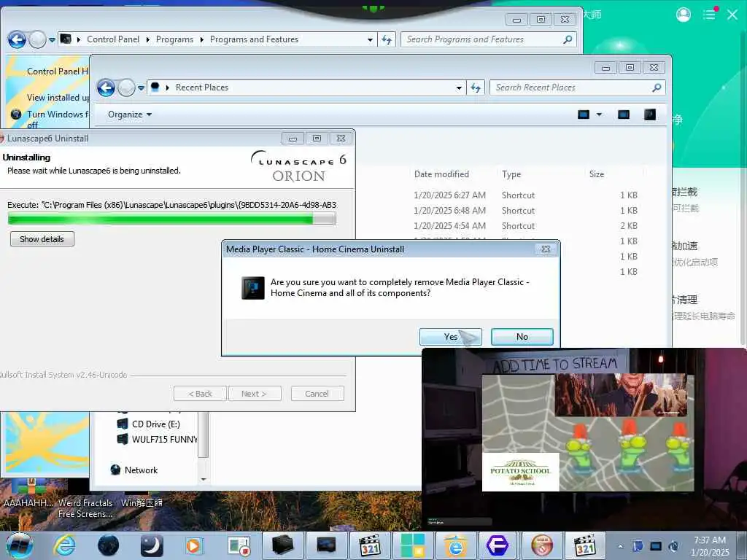Sort by Size column header

point(597,174)
